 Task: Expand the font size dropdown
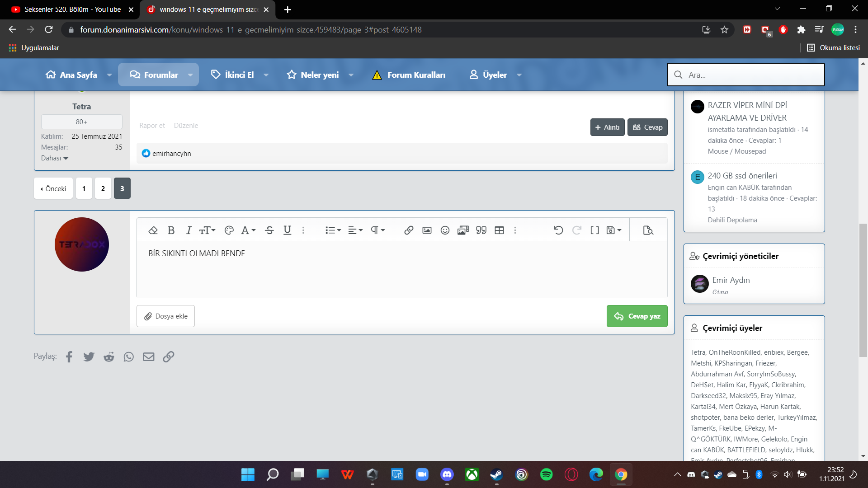point(208,230)
